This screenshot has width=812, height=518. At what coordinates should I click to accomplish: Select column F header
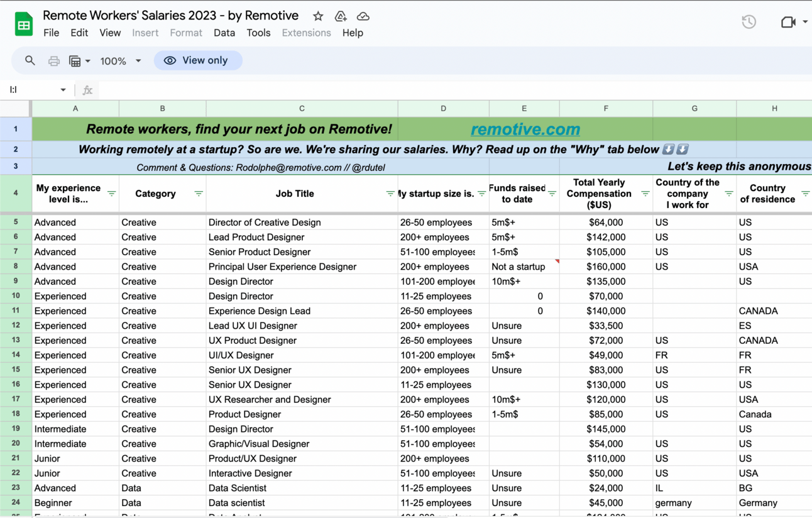pos(606,109)
